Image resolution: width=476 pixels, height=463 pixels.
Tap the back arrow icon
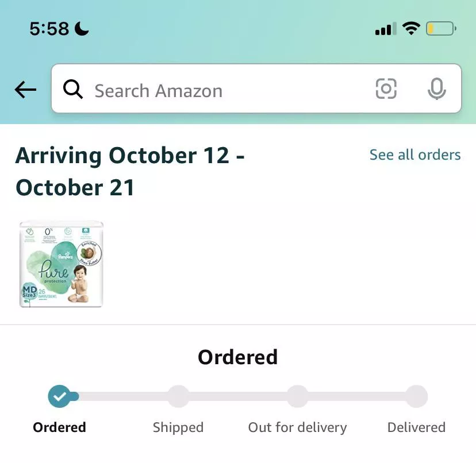[x=25, y=90]
